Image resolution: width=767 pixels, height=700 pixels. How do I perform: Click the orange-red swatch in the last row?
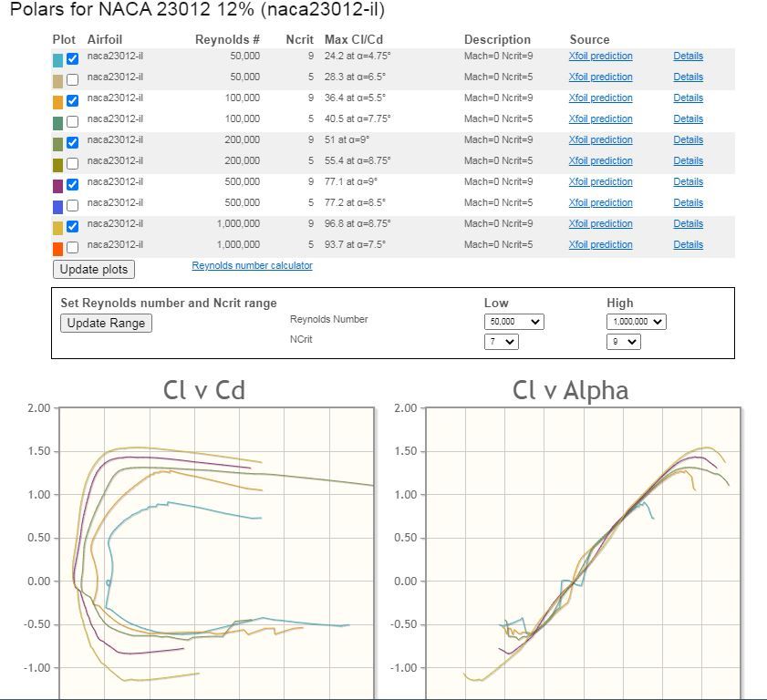tap(58, 247)
